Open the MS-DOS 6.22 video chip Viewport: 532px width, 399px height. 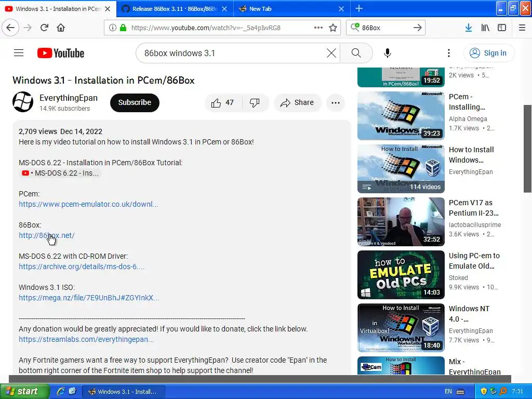(60, 173)
